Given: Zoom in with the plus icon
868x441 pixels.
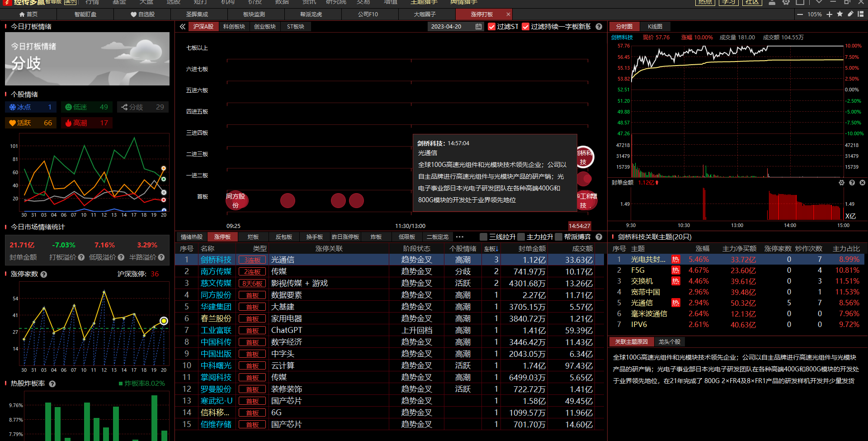Looking at the screenshot, I should (x=830, y=14).
